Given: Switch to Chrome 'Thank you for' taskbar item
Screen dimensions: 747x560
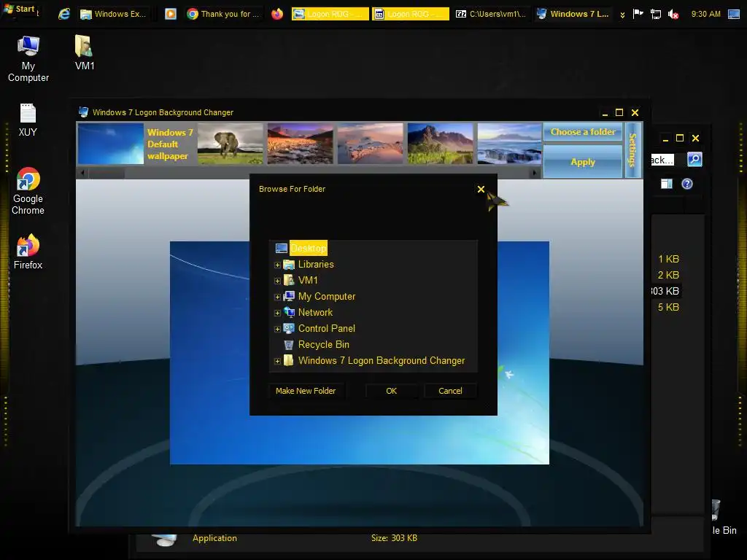Looking at the screenshot, I should 223,14.
